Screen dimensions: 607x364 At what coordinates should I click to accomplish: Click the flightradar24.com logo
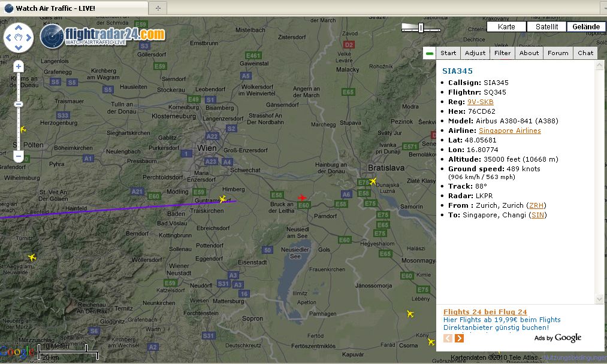coord(102,36)
